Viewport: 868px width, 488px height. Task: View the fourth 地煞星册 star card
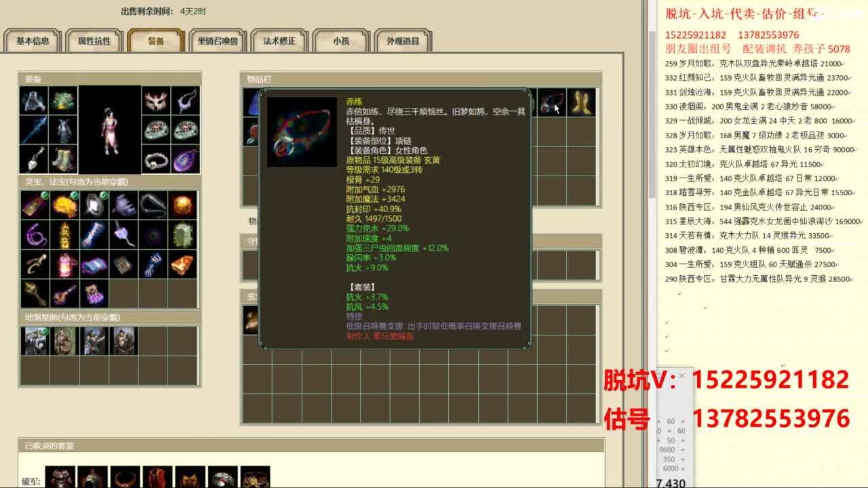(x=124, y=341)
